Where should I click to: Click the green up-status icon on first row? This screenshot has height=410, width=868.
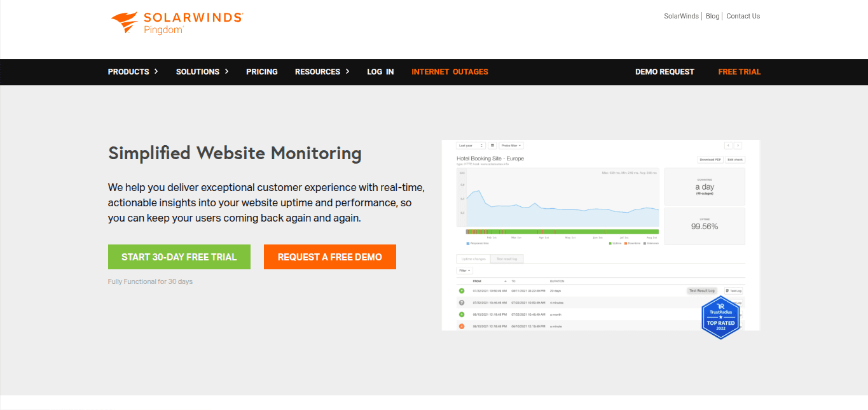pos(462,290)
